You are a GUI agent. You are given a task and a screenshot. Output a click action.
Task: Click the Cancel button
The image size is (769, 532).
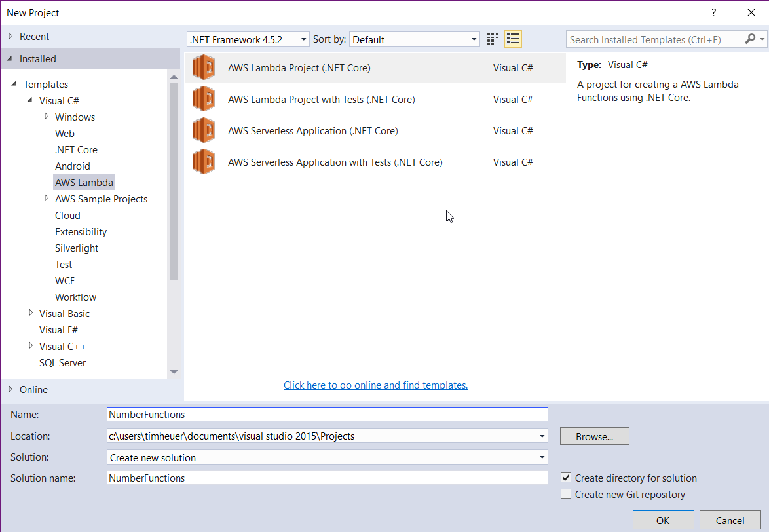[730, 520]
